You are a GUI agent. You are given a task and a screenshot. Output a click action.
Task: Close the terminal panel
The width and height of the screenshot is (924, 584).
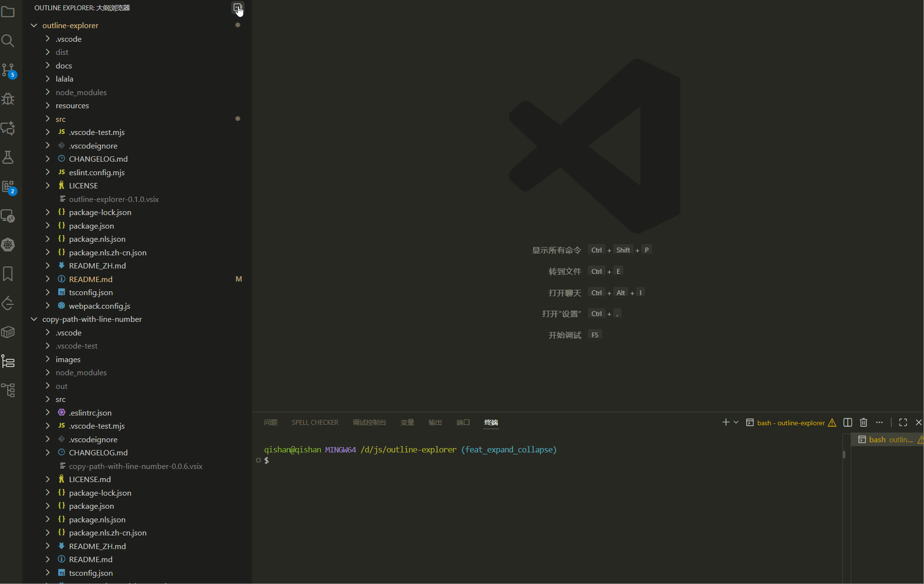919,422
